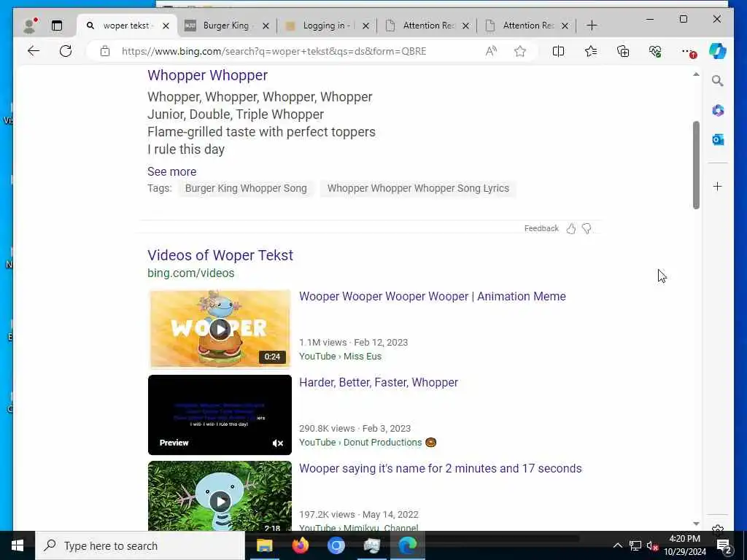747x560 pixels.
Task: Play the WOOPER burger video thumbnail
Action: pos(220,329)
